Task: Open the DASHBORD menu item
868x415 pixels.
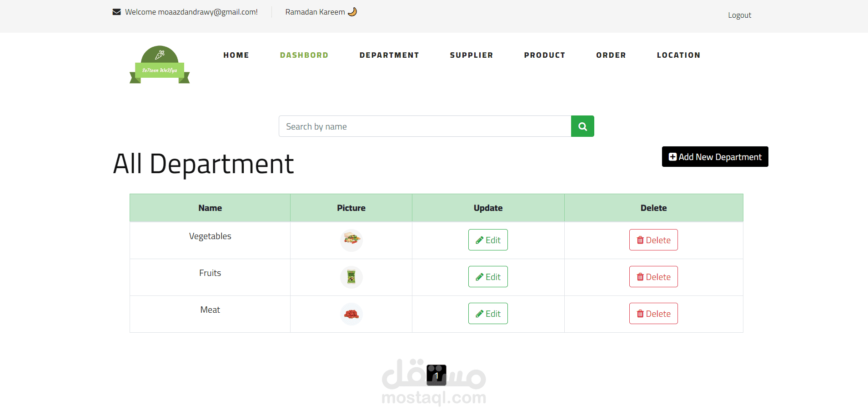Action: pos(304,55)
